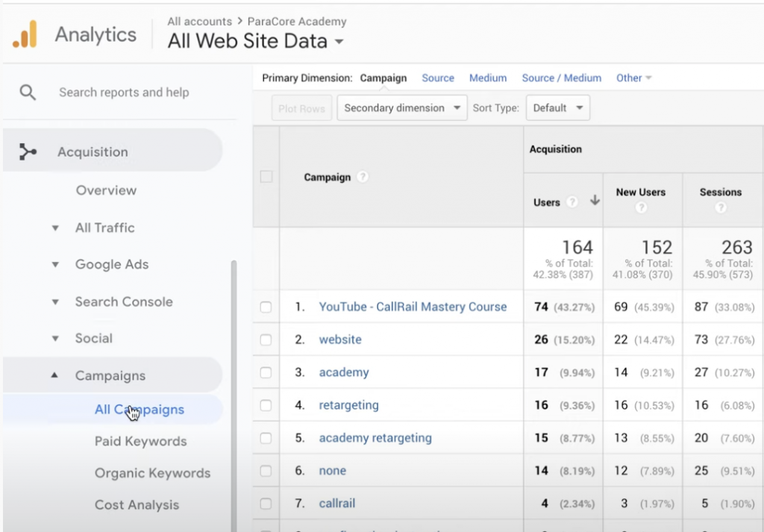This screenshot has height=532, width=764.
Task: Click the Users total value 164
Action: (577, 247)
